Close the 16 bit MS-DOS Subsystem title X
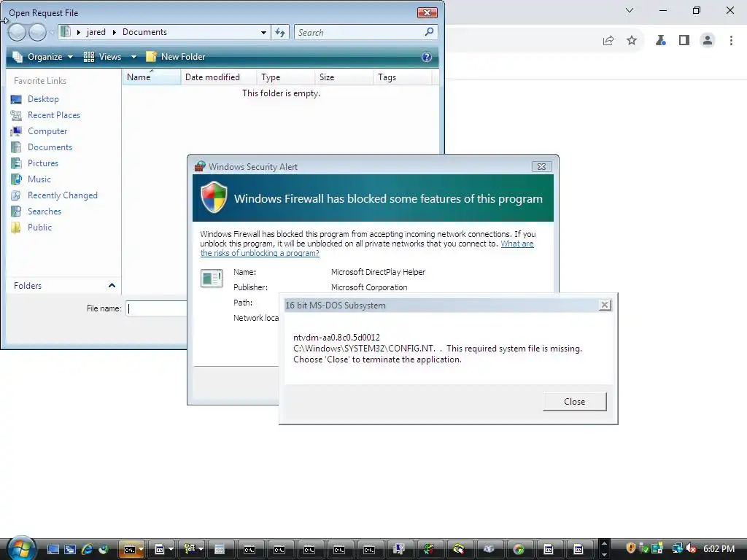Image resolution: width=747 pixels, height=560 pixels. tap(605, 306)
